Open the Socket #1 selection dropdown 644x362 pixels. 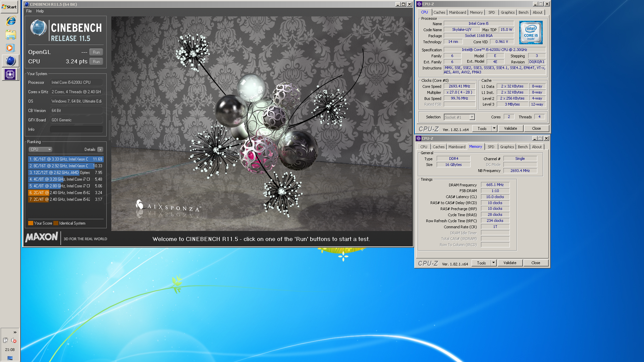point(459,117)
